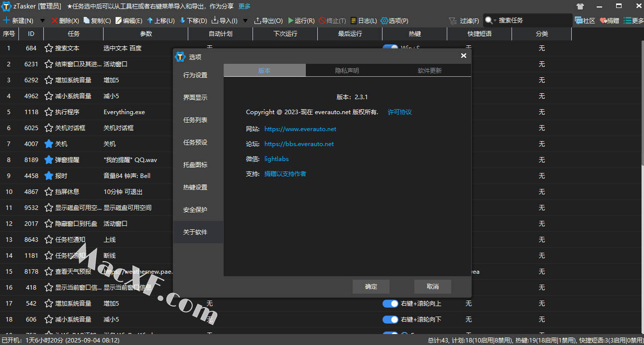This screenshot has height=345, width=644.
Task: Click the zTasker logo in the title bar
Action: (6, 6)
